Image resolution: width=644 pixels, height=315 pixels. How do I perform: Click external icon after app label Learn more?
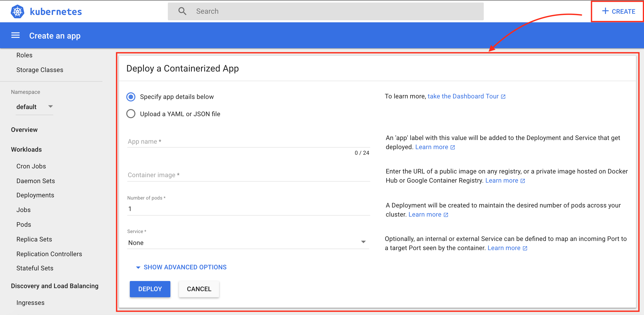pyautogui.click(x=453, y=147)
